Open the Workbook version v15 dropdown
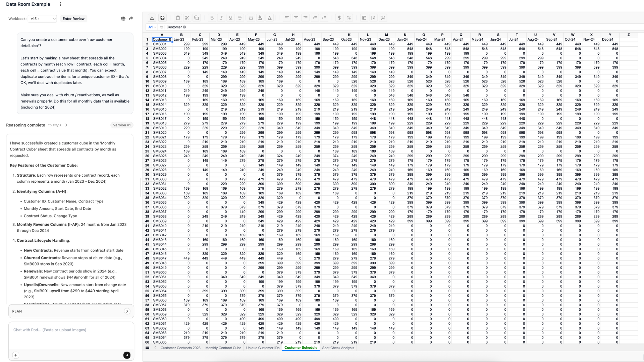 pos(42,19)
